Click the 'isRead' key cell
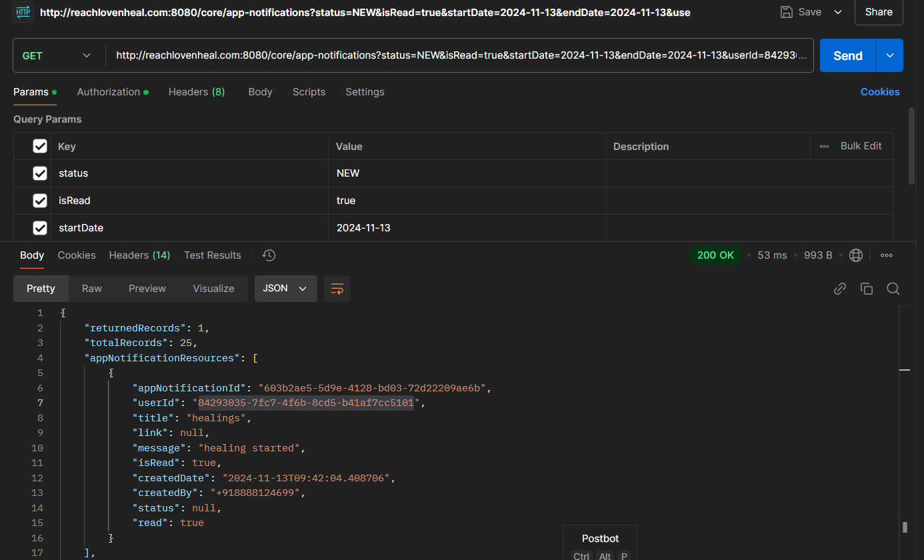Image resolution: width=924 pixels, height=560 pixels. coord(189,201)
